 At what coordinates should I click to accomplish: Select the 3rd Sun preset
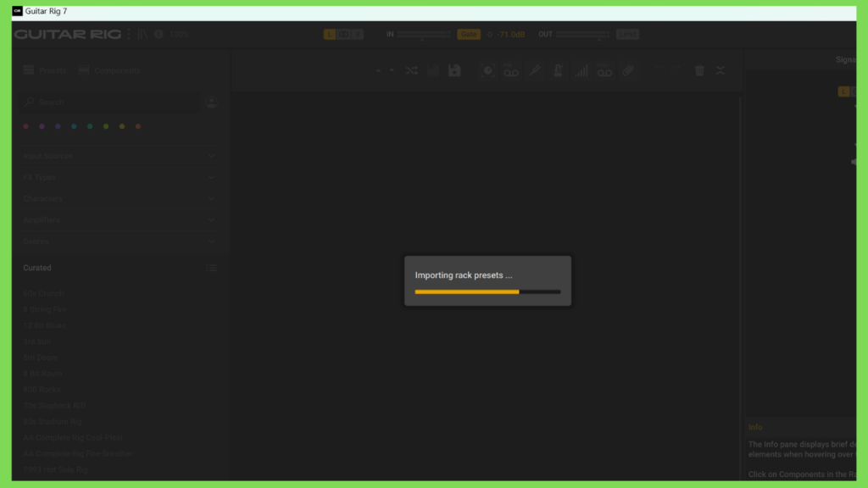tap(37, 342)
